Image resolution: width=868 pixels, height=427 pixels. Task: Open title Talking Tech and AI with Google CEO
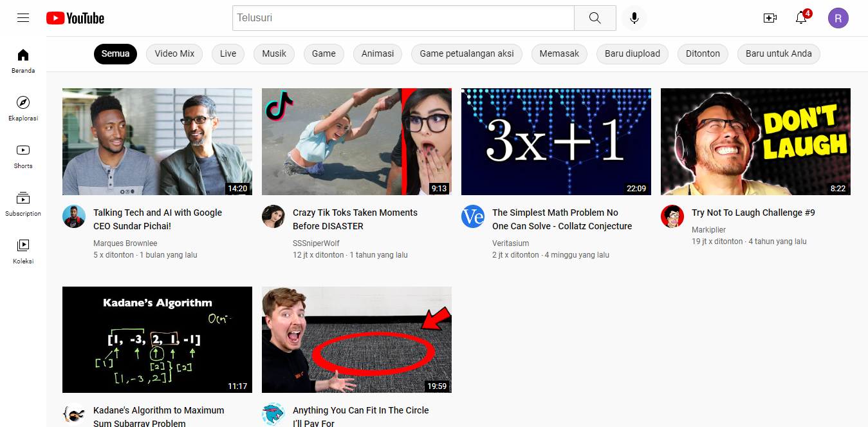158,219
